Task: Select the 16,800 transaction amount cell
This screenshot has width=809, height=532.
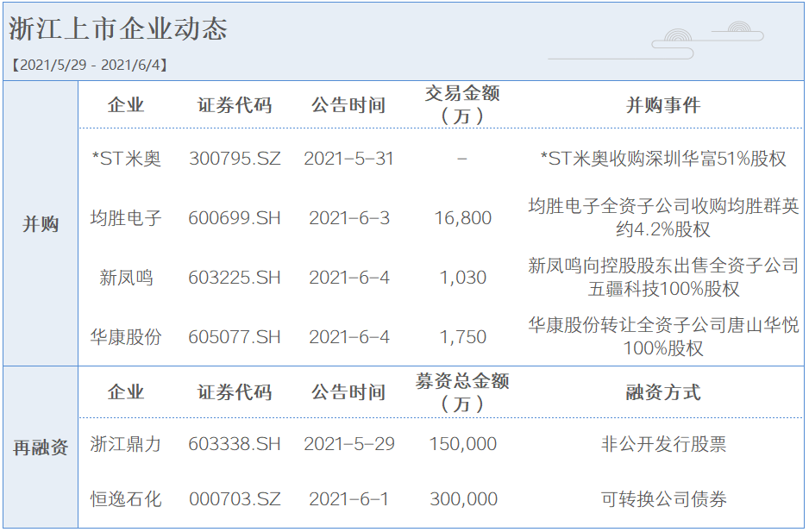Action: tap(462, 218)
